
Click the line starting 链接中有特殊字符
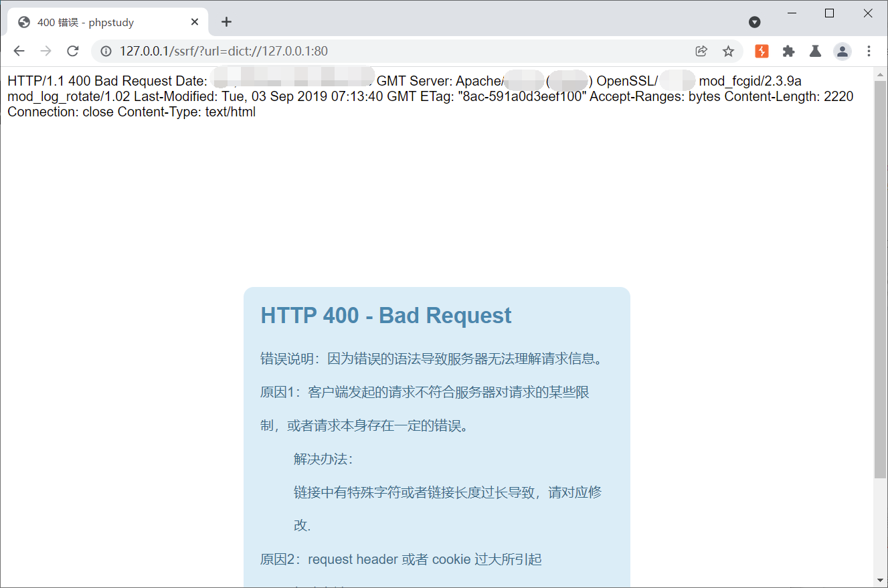(x=448, y=493)
